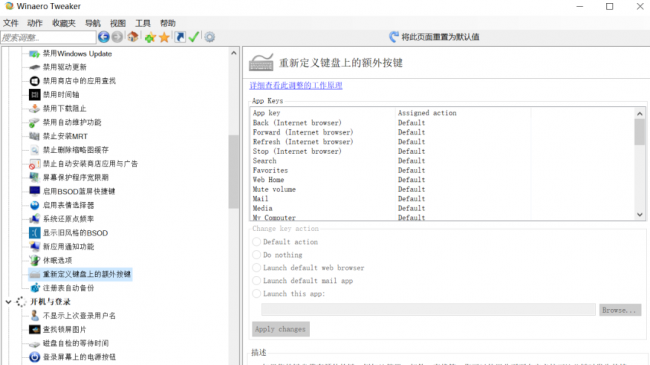
Task: Click the 禁止自动安装商店应用与广告 icon
Action: [x=34, y=164]
